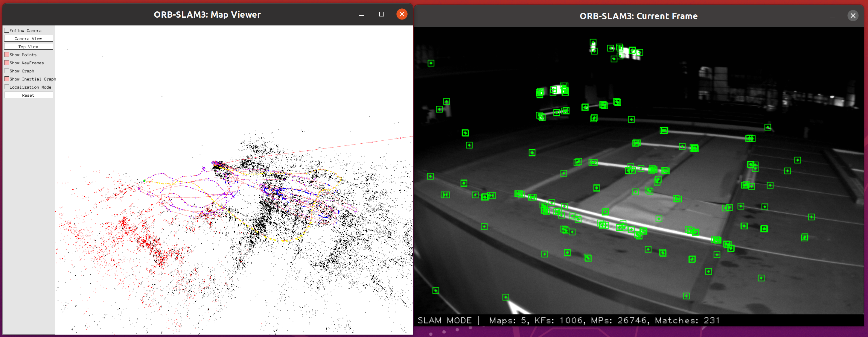This screenshot has width=868, height=337.
Task: Enable the Follow Camera checkbox
Action: click(x=7, y=30)
